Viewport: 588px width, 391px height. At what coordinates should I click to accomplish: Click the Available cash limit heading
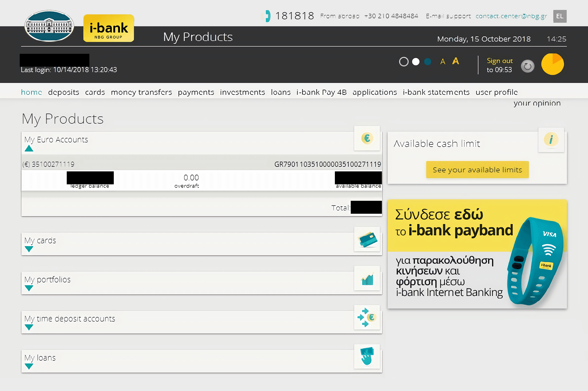click(437, 143)
